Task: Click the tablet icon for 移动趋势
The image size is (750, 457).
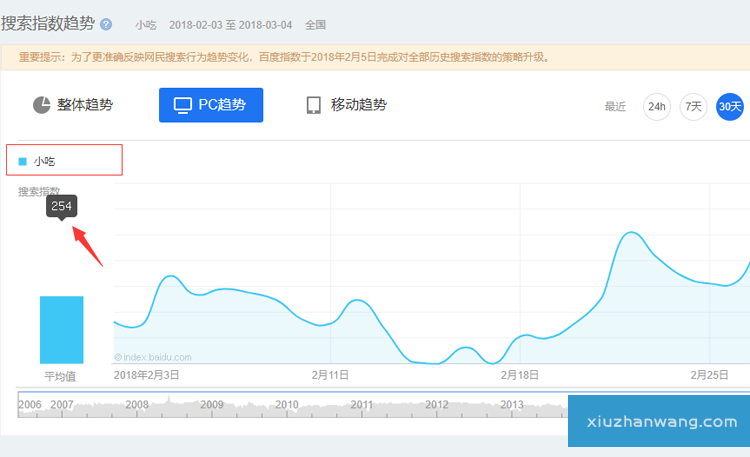Action: click(313, 105)
